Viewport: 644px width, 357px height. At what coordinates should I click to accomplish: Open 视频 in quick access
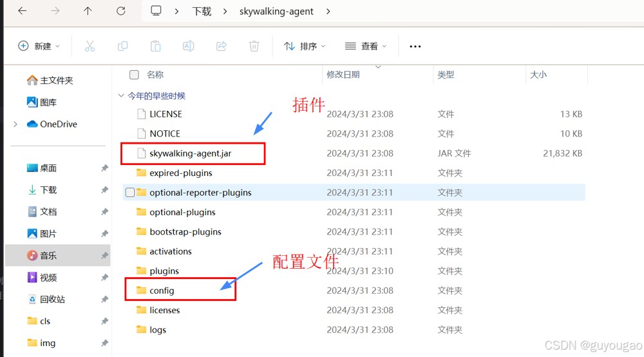[x=41, y=277]
